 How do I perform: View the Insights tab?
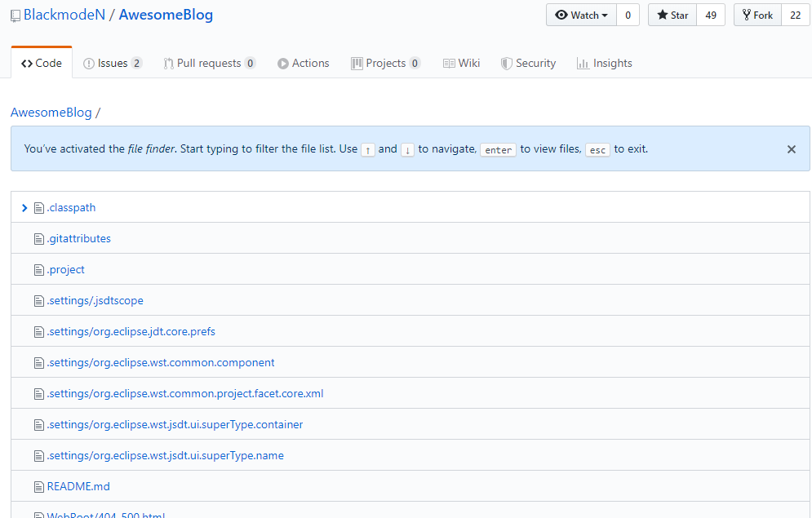[x=605, y=63]
